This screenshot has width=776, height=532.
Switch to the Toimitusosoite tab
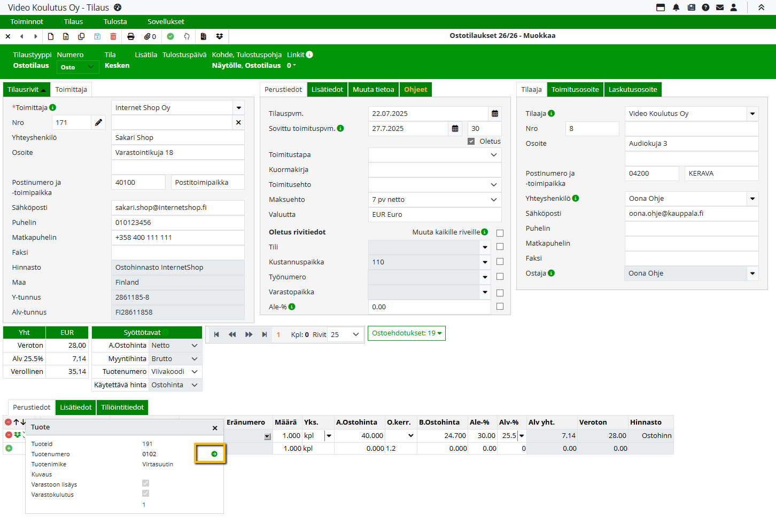tap(575, 90)
